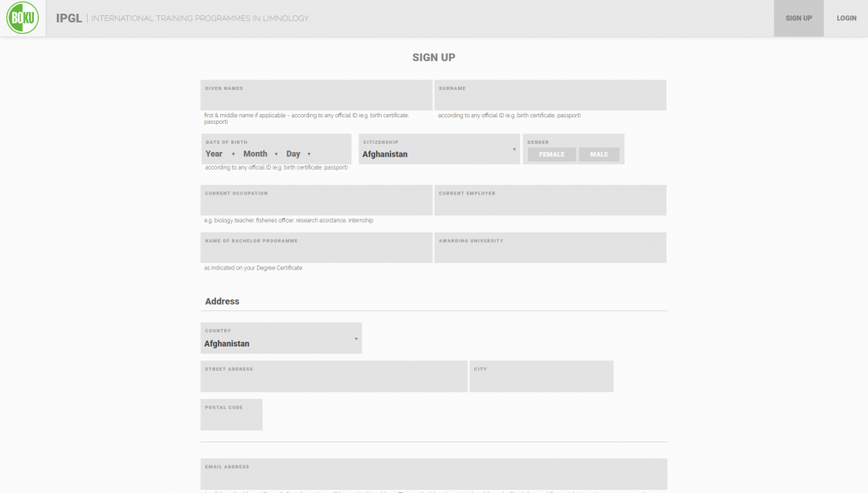Open the IPGL home link
This screenshot has height=493, width=868.
point(69,18)
